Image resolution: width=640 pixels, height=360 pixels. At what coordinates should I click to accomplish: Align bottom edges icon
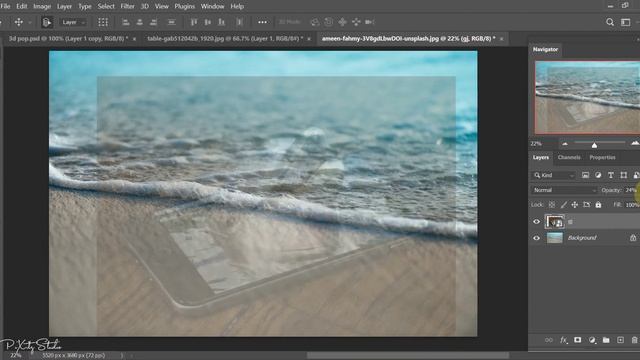221,22
